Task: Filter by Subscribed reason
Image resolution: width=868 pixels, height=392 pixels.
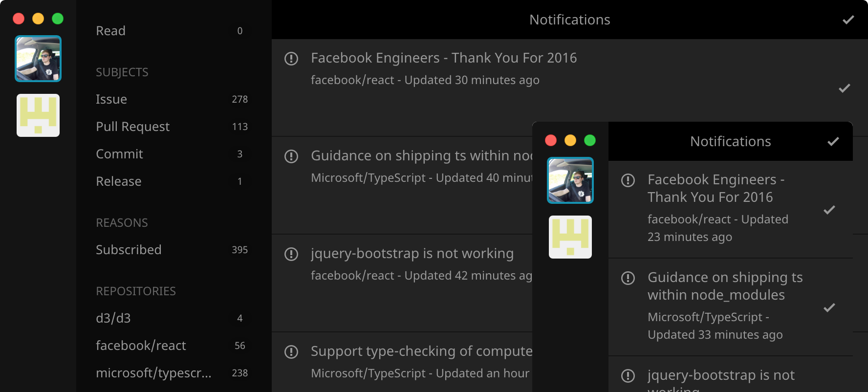Action: [x=174, y=250]
